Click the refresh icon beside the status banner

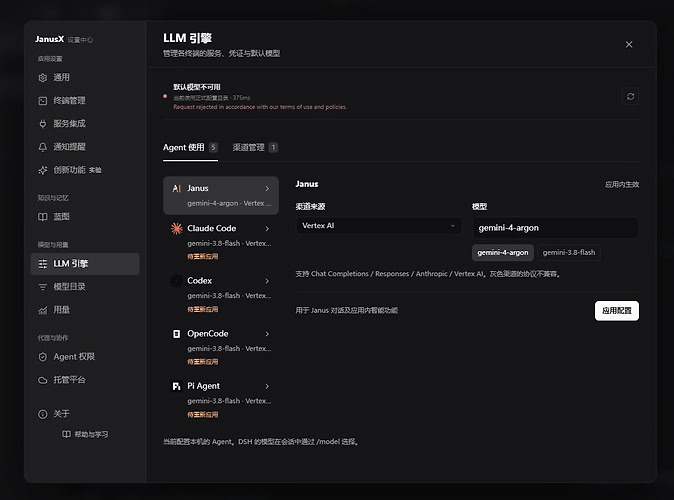pyautogui.click(x=630, y=96)
